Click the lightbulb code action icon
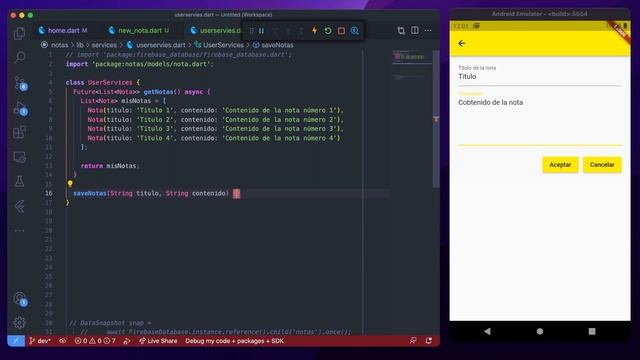The image size is (640, 360). point(70,184)
